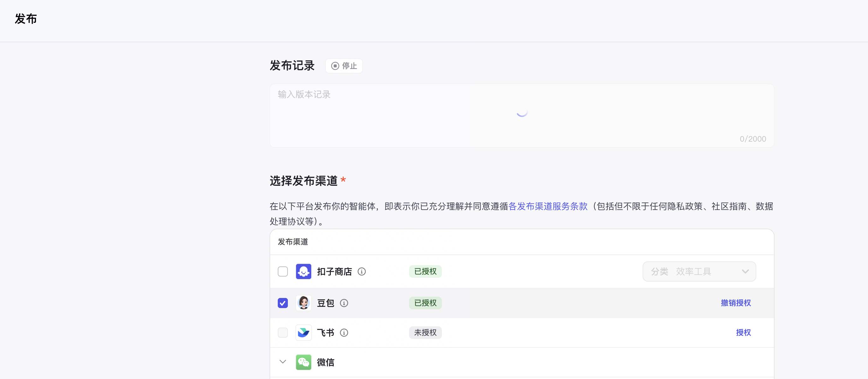Enable the 扣子商店 channel checkbox

pyautogui.click(x=283, y=271)
